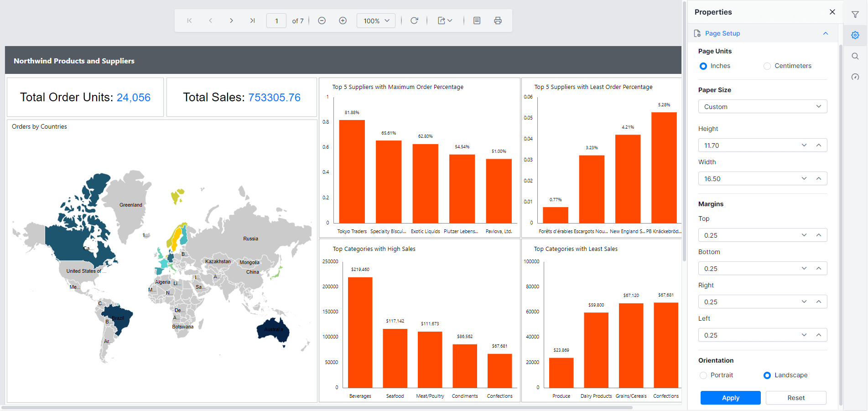Select Centimeters page units
Screen dimensions: 868x411
(x=767, y=66)
